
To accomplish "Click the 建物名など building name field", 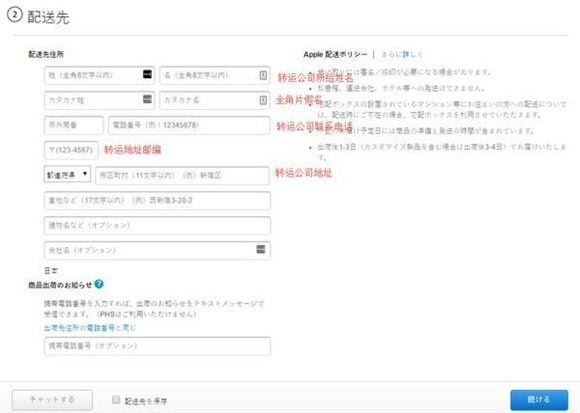I will click(157, 225).
